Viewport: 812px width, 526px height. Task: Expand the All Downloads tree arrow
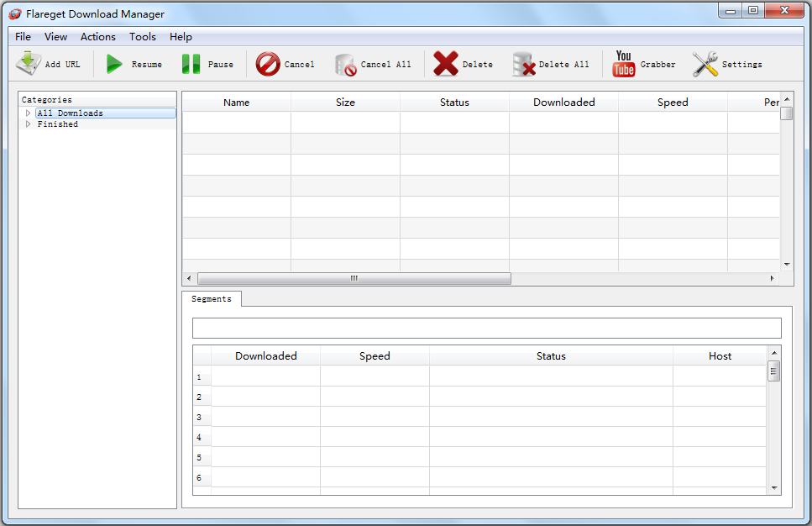pos(28,113)
